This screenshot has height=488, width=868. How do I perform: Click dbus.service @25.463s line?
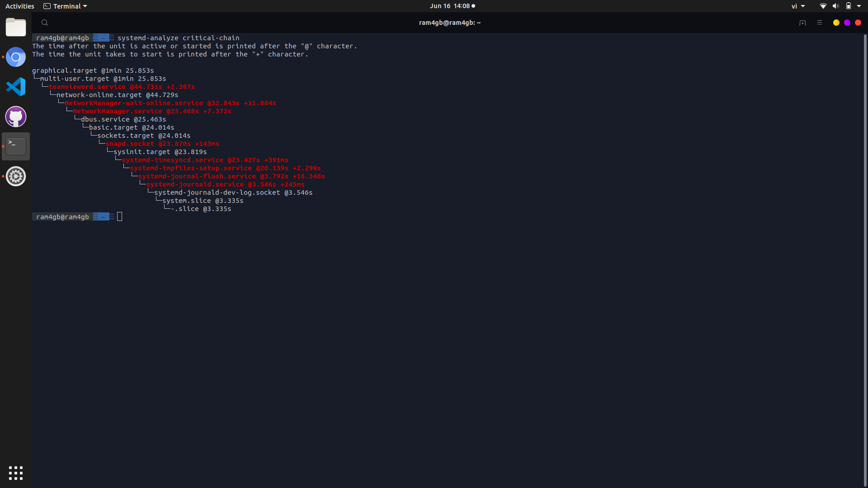123,119
